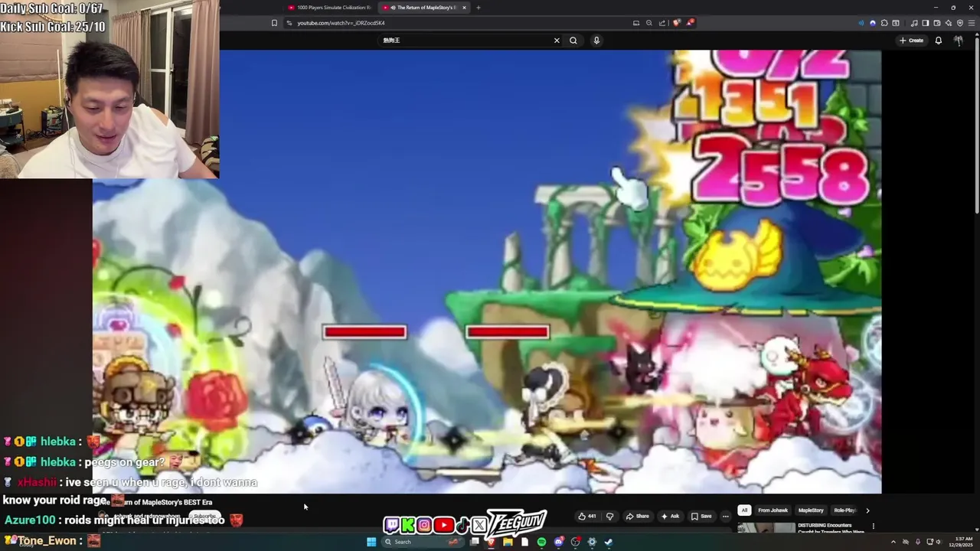Open Task View from the taskbar
Image resolution: width=980 pixels, height=551 pixels.
(x=474, y=542)
